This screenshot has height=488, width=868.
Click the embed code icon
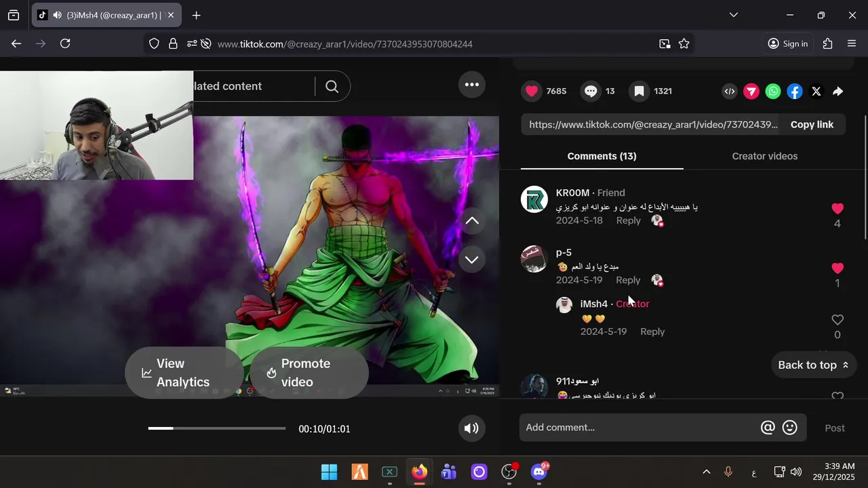[729, 91]
